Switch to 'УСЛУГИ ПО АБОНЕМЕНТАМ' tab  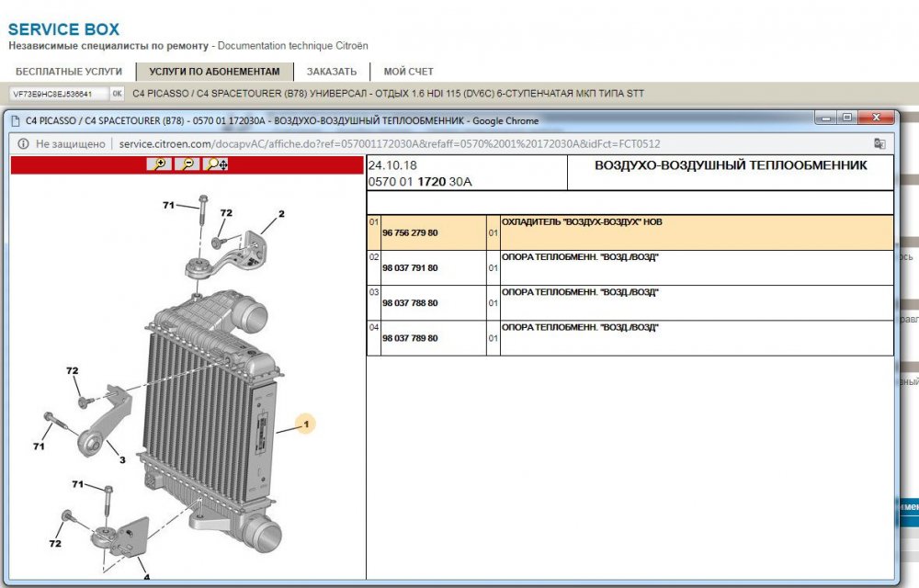(214, 71)
